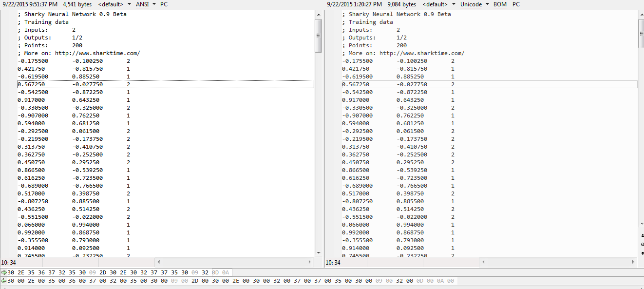This screenshot has width=644, height=289.
Task: Click right arrow of left horizontal scrollbar
Action: pos(310,262)
